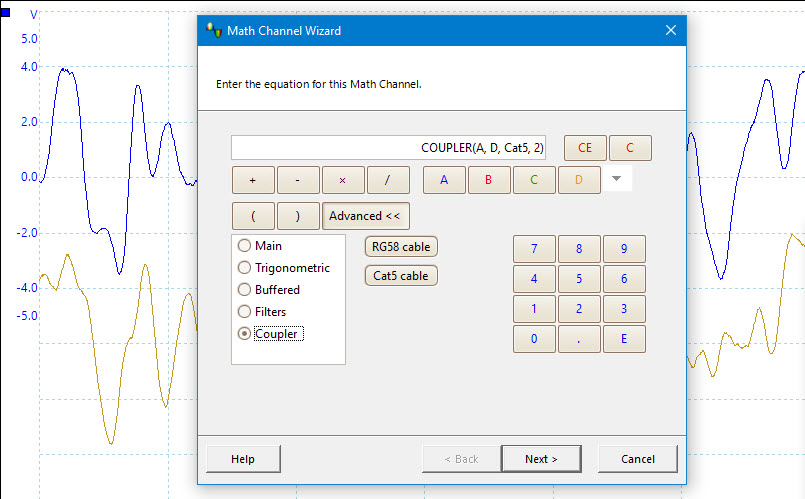Screen dimensions: 805x499
Task: Insert the RG58 cable parameter
Action: coord(401,247)
